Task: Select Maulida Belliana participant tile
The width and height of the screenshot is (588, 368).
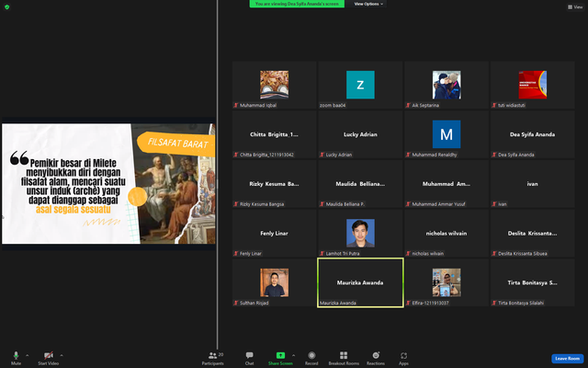Action: point(360,184)
